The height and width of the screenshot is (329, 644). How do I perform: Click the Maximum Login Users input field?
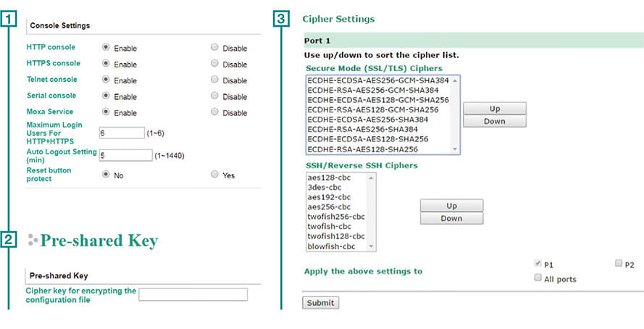(122, 133)
